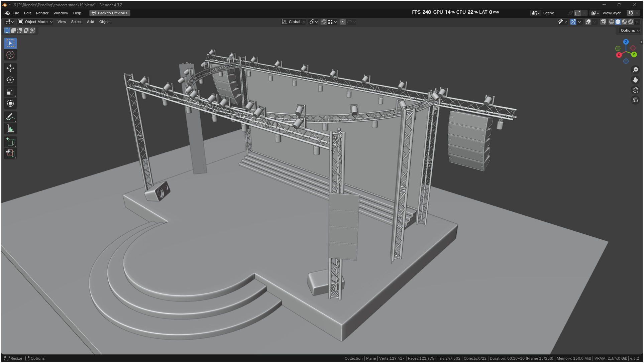Select the Annotate pencil tool
Screen dimensions: 644x363
pyautogui.click(x=10, y=117)
